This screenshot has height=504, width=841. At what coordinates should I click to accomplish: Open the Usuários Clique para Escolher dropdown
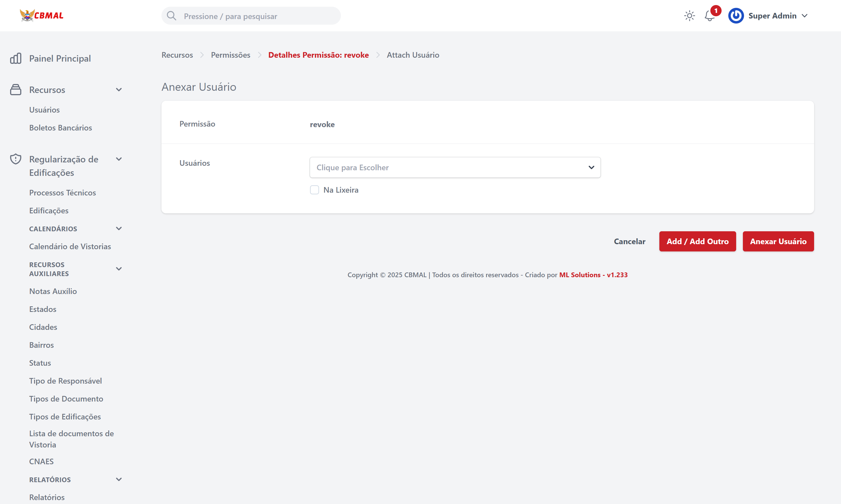(455, 167)
